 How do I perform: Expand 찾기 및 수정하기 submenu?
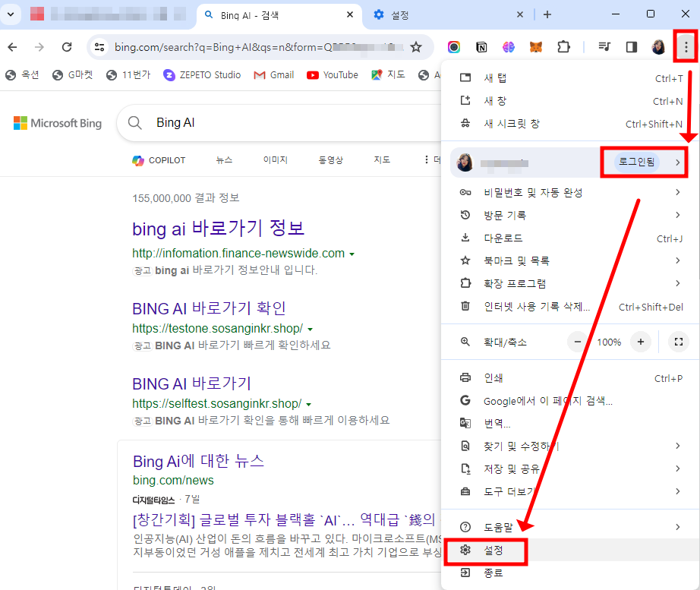pyautogui.click(x=570, y=446)
